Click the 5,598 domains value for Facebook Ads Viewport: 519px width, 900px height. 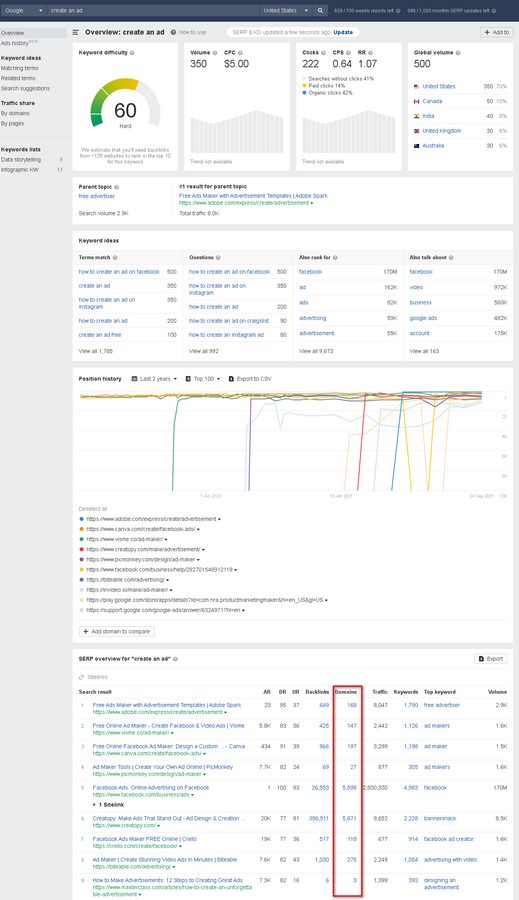[349, 788]
